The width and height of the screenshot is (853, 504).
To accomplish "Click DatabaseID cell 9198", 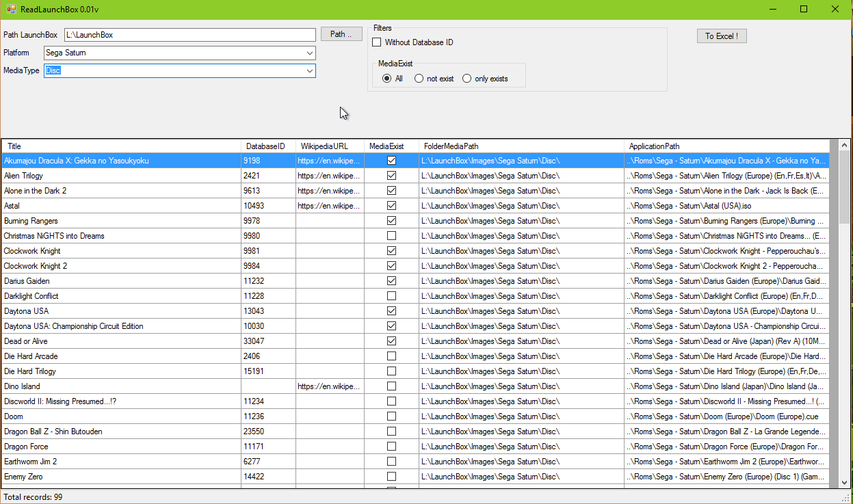I will 269,161.
